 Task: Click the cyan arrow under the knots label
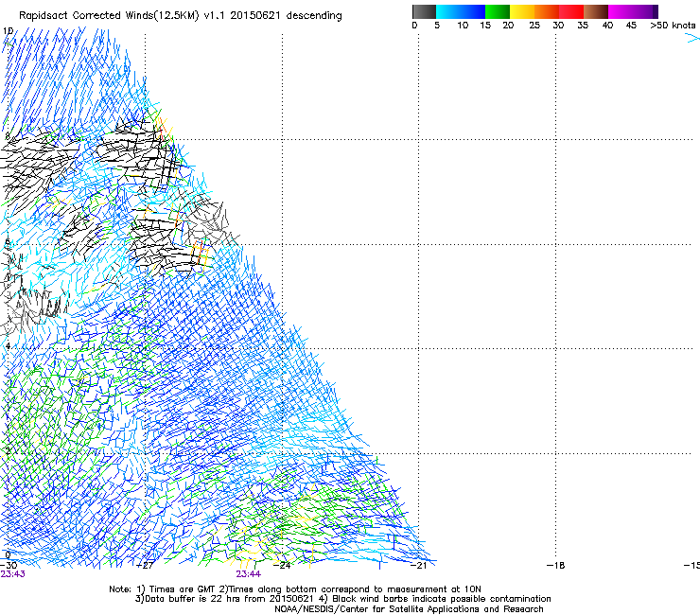(x=693, y=40)
